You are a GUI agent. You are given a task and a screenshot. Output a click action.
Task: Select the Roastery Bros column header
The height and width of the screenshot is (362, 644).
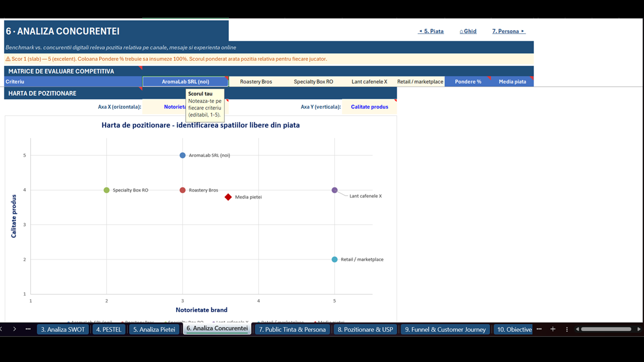click(x=256, y=81)
